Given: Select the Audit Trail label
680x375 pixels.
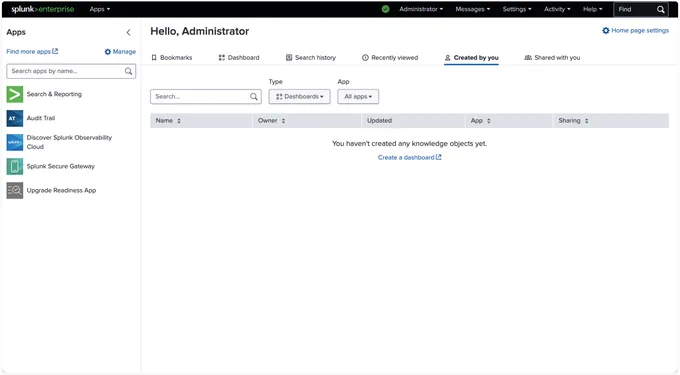Looking at the screenshot, I should 41,118.
